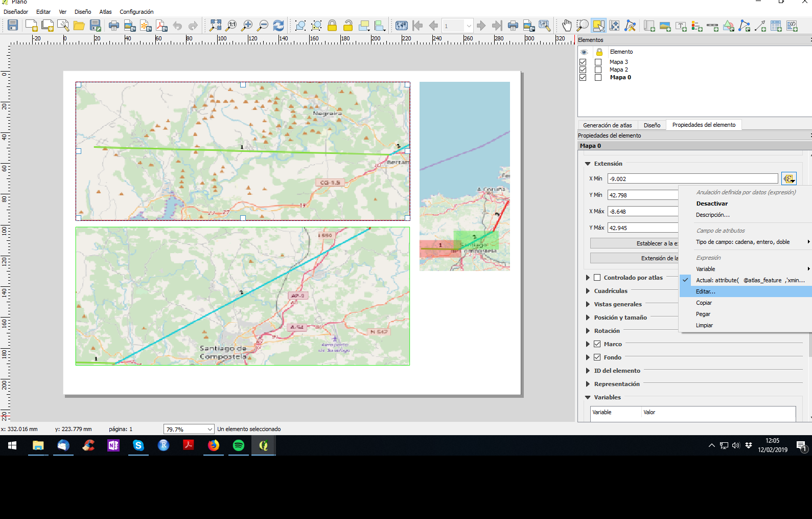Screen dimensions: 812x519
Task: Add an attribute table item
Action: point(776,26)
